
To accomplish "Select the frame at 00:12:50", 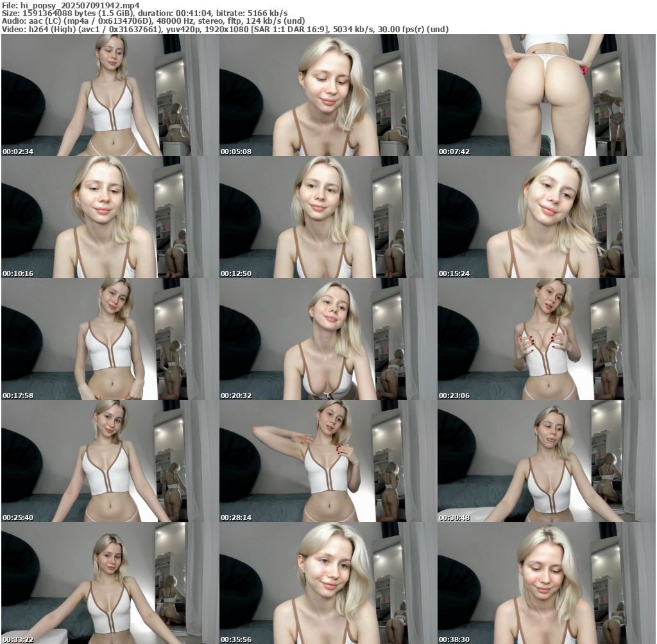I will click(328, 217).
